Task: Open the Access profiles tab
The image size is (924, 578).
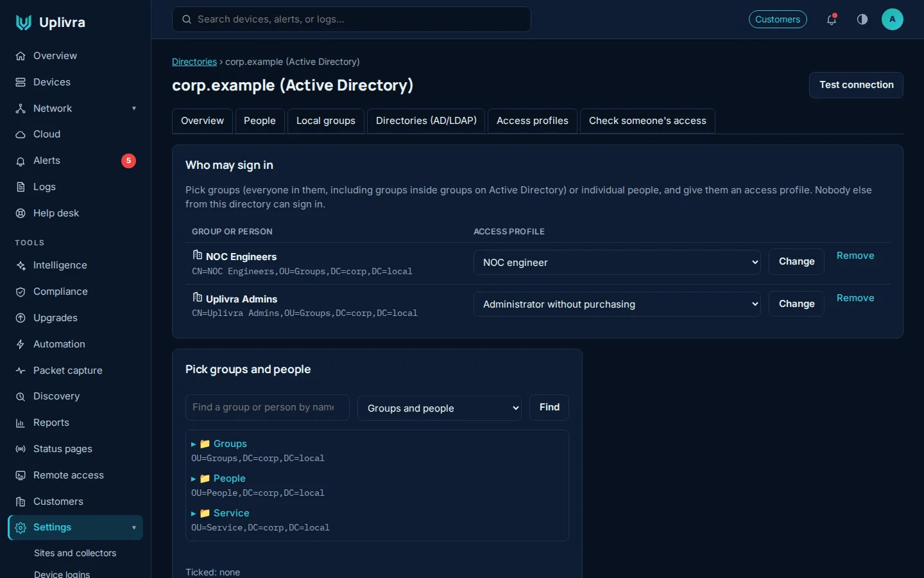Action: (x=533, y=121)
